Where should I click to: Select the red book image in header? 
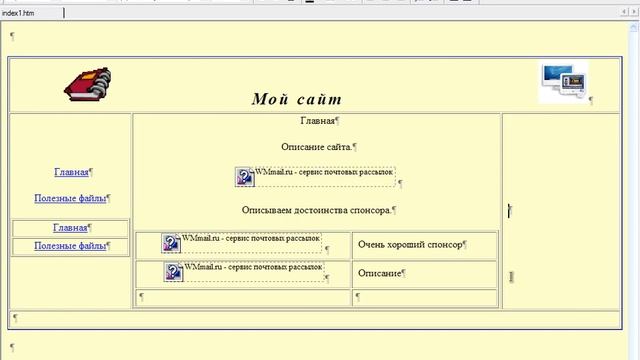(88, 84)
